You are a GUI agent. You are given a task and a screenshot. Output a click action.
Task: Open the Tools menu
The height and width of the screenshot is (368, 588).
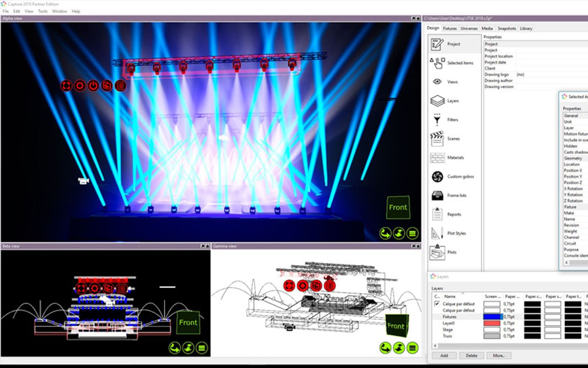click(x=43, y=11)
